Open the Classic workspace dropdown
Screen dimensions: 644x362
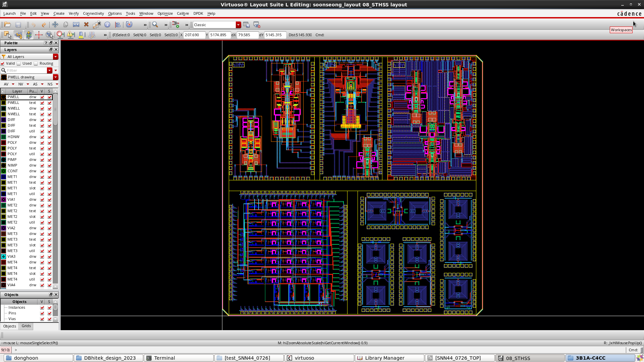pyautogui.click(x=238, y=25)
